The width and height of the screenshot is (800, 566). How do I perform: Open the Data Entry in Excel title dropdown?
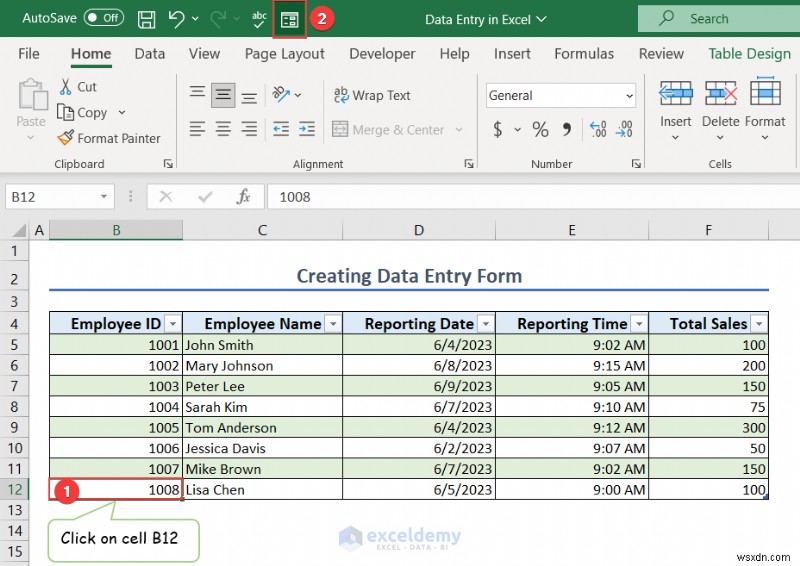541,19
